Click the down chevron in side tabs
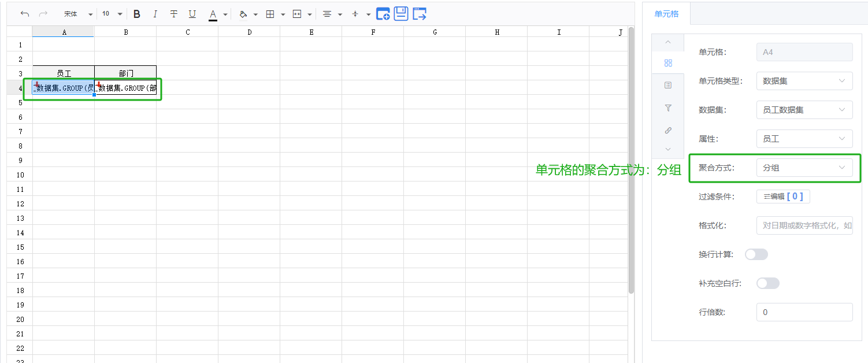The width and height of the screenshot is (868, 363). (x=668, y=149)
